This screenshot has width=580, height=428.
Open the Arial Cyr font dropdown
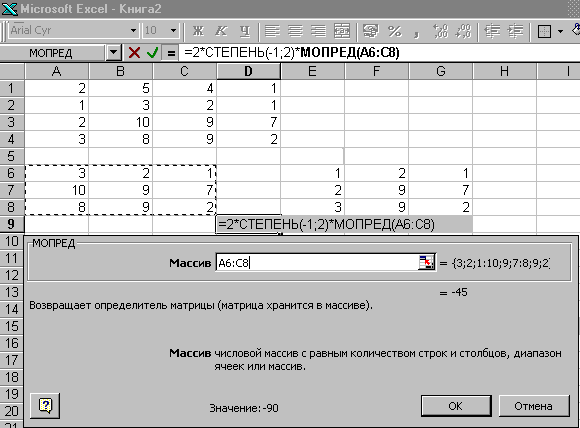(133, 30)
